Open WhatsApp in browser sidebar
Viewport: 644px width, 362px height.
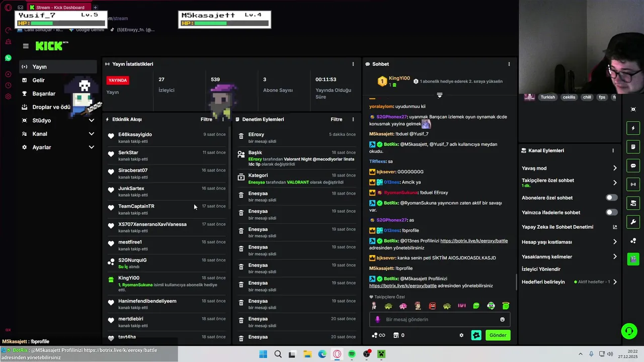(8, 58)
